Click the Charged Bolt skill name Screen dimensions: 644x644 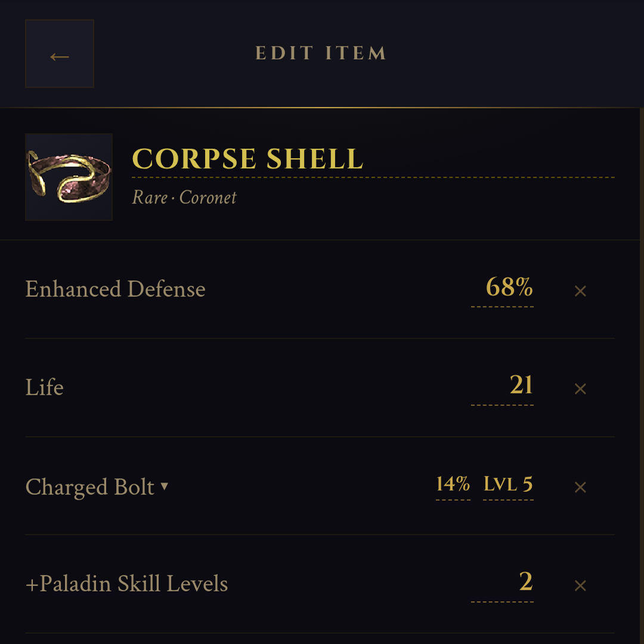pyautogui.click(x=89, y=487)
